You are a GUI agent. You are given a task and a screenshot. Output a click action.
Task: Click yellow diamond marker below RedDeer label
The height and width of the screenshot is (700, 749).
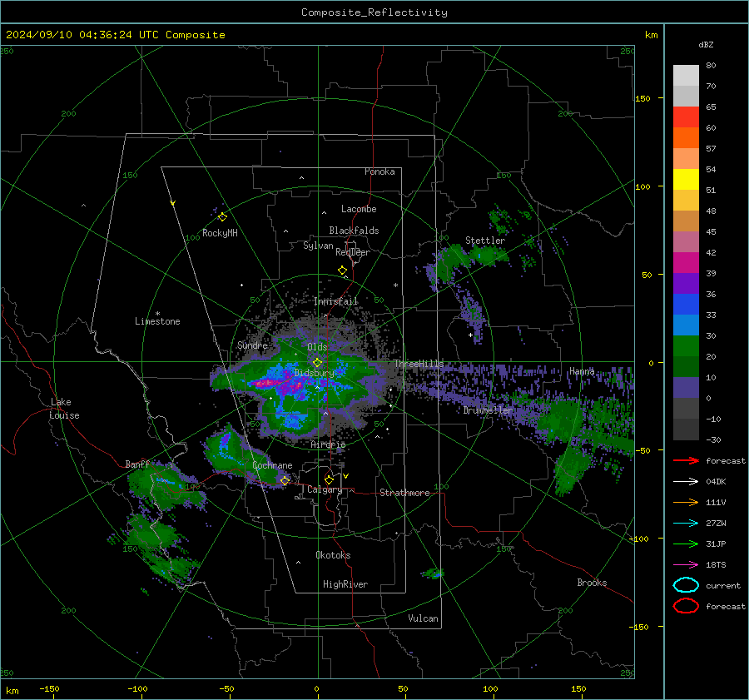(342, 271)
